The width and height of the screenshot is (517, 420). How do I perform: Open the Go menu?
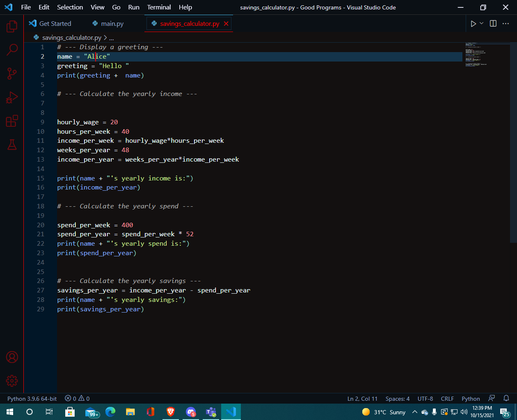116,7
